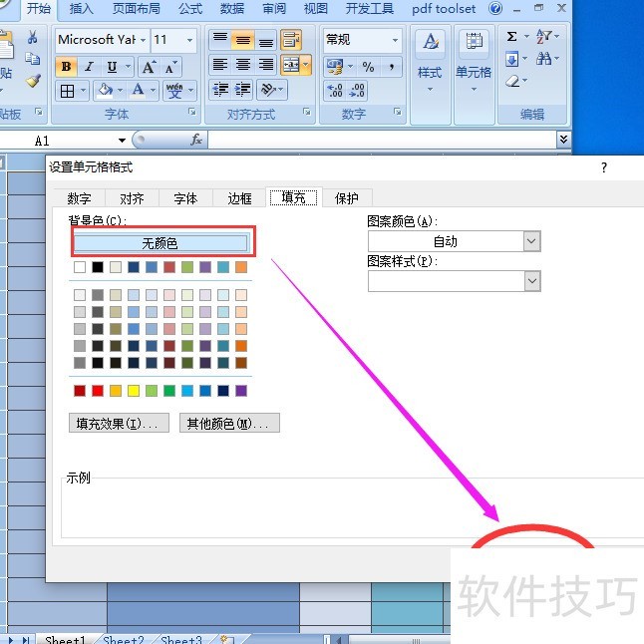
Task: Click the Excel help icon in ribbon
Action: tap(495, 8)
